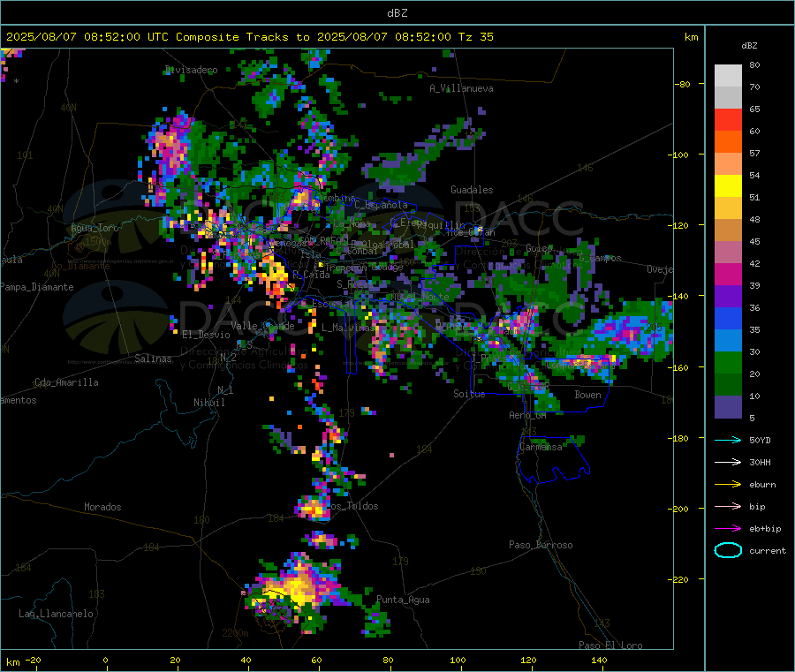Click the Morados place label
Screen dimensions: 795x672
(102, 507)
